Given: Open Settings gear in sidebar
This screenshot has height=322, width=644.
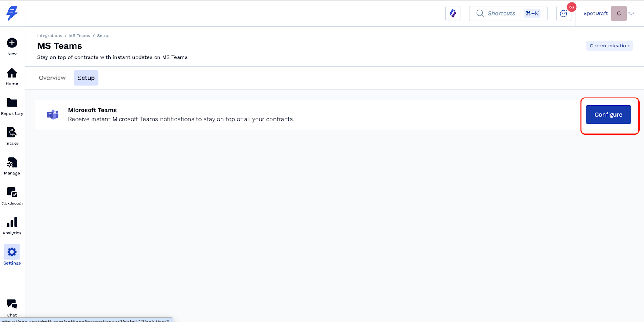Looking at the screenshot, I should (12, 252).
